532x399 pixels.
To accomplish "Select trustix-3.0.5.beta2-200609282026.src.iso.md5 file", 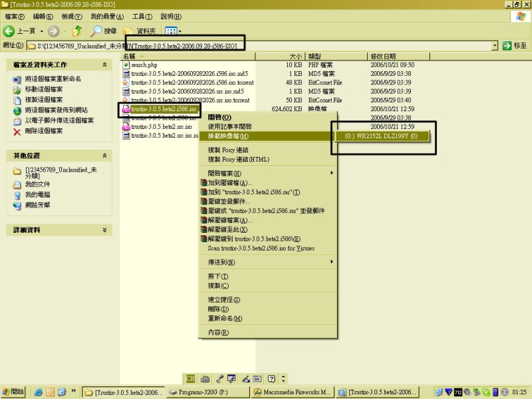I will tap(188, 91).
